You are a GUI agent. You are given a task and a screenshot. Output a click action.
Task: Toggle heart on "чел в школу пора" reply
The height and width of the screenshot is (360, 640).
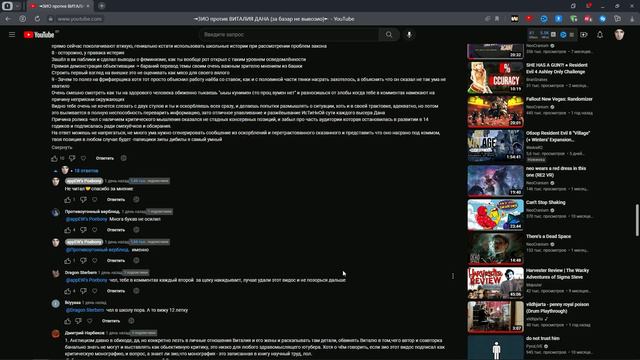pyautogui.click(x=89, y=321)
